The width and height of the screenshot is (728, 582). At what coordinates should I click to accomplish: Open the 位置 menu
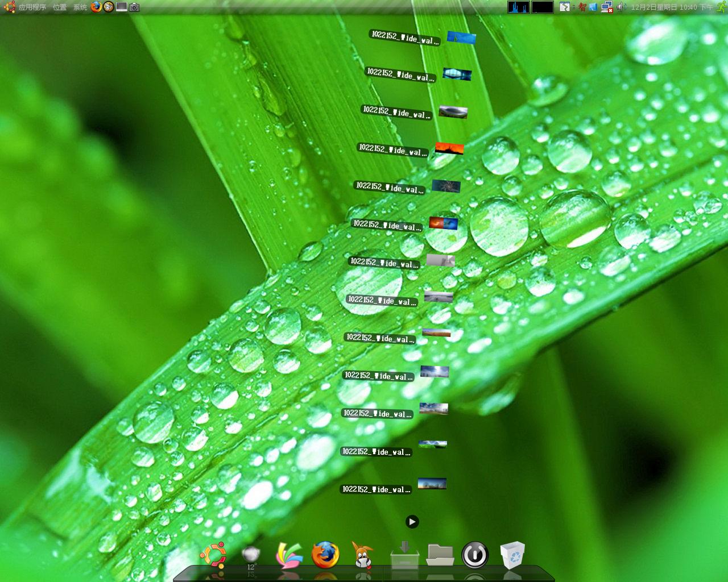pyautogui.click(x=60, y=7)
